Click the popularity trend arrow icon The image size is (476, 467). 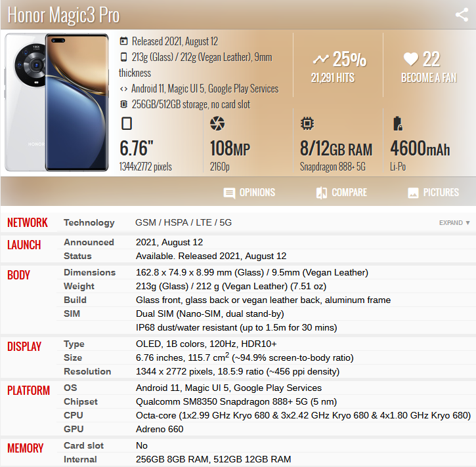click(320, 60)
